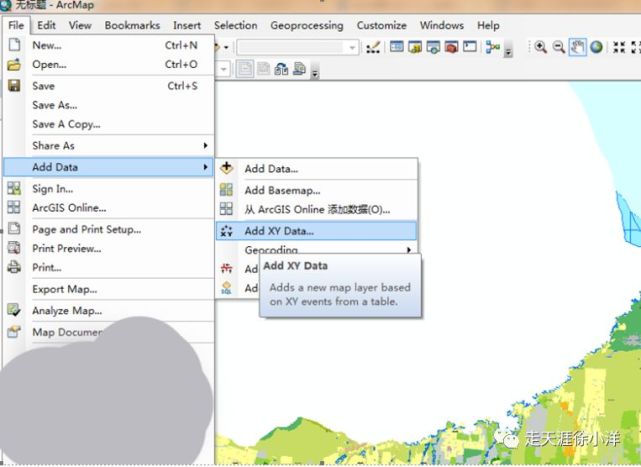
Task: Choose Export Map... from File menu
Action: [x=108, y=289]
